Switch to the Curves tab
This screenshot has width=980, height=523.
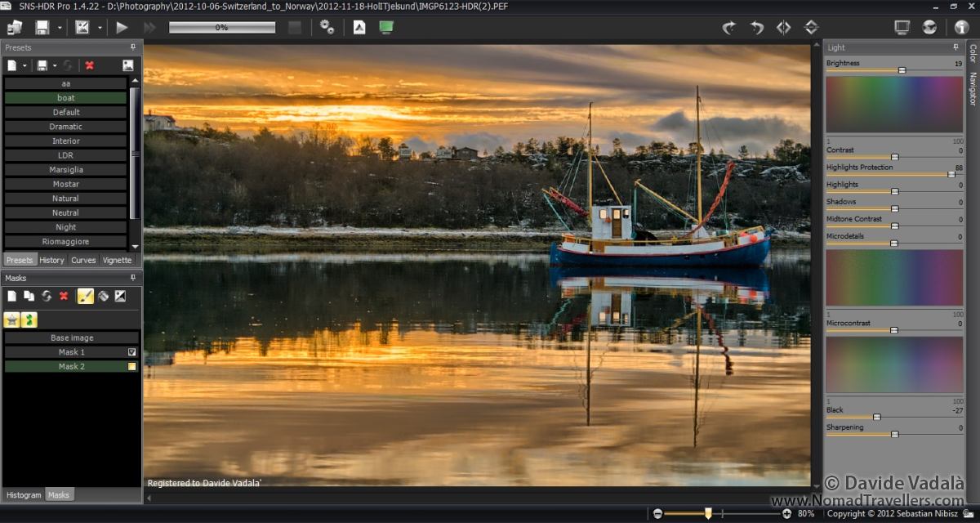point(83,260)
